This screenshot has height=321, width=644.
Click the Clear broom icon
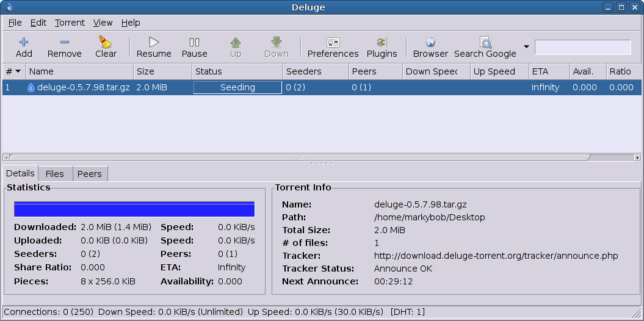coord(106,42)
